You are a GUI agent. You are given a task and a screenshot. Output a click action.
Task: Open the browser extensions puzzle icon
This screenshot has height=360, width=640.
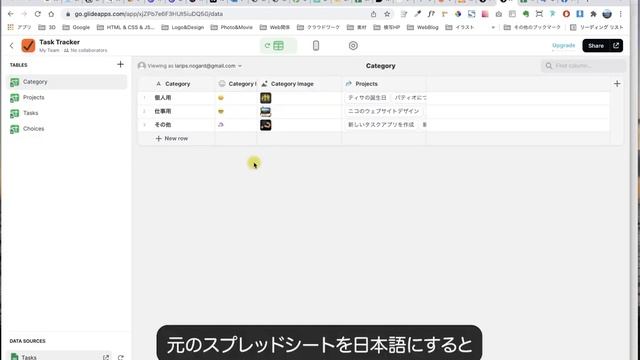pyautogui.click(x=593, y=14)
